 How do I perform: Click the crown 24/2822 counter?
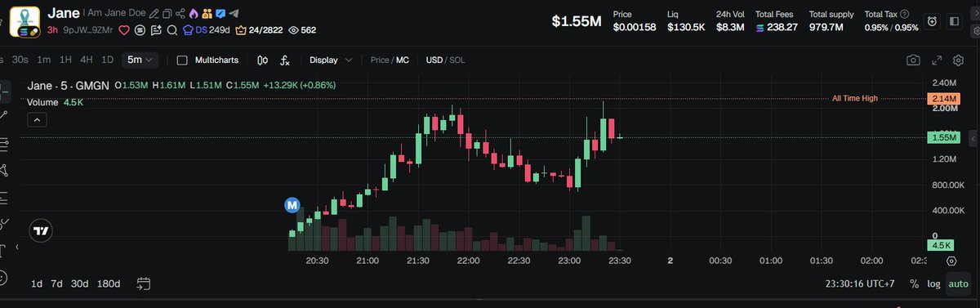pos(258,30)
